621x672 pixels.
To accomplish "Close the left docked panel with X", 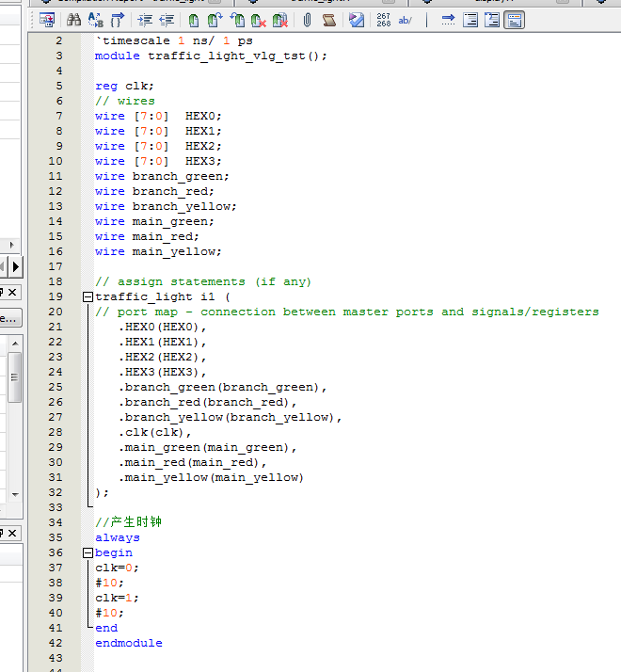I will [x=11, y=291].
